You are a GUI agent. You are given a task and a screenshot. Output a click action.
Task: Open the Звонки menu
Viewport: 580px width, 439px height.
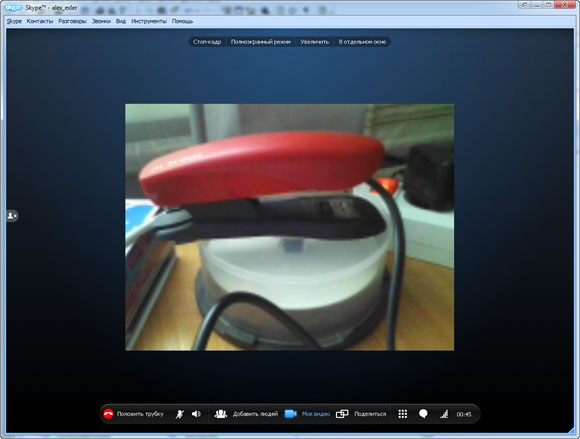tap(101, 21)
